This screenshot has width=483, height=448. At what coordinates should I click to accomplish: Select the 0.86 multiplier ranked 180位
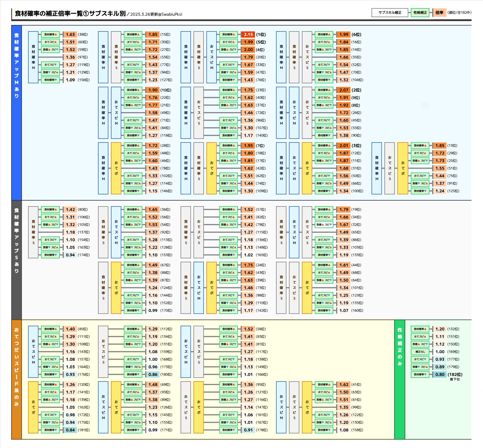click(153, 375)
